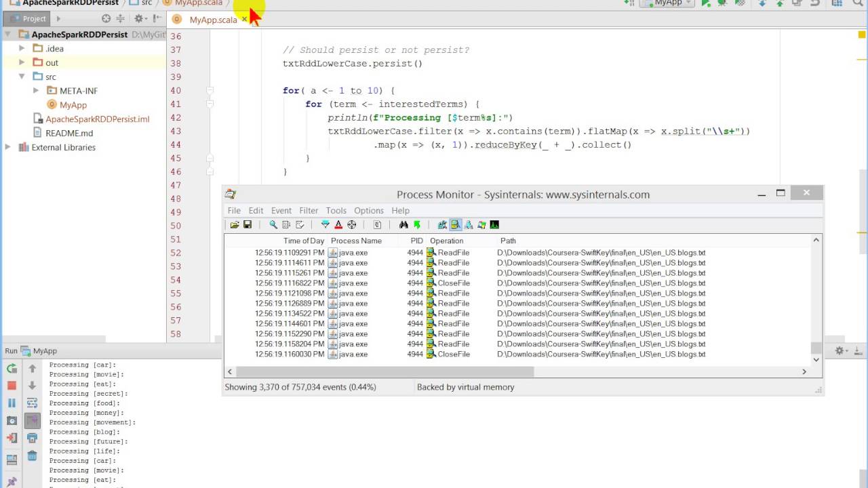Sort by Operation column header
Screen dimensions: 868x488
[447, 241]
